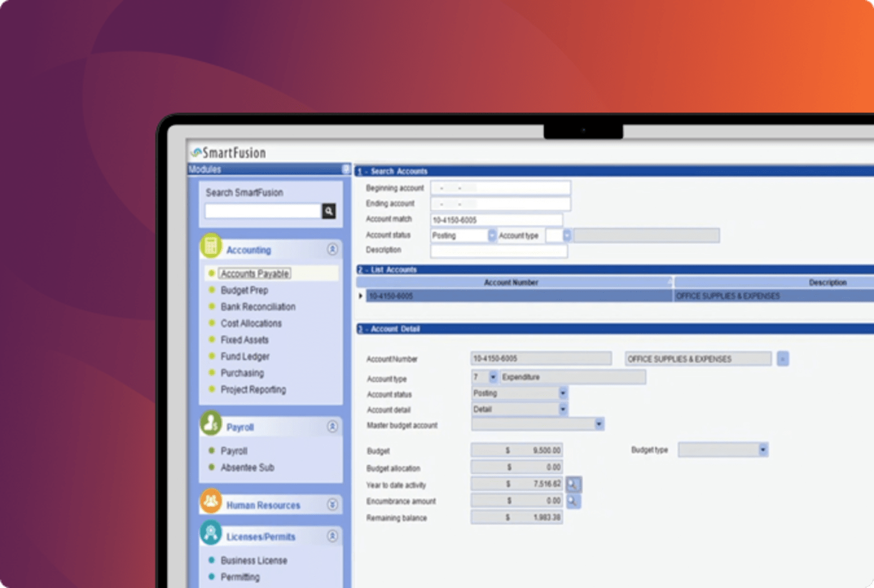
Task: Click the Account match field
Action: coord(496,220)
